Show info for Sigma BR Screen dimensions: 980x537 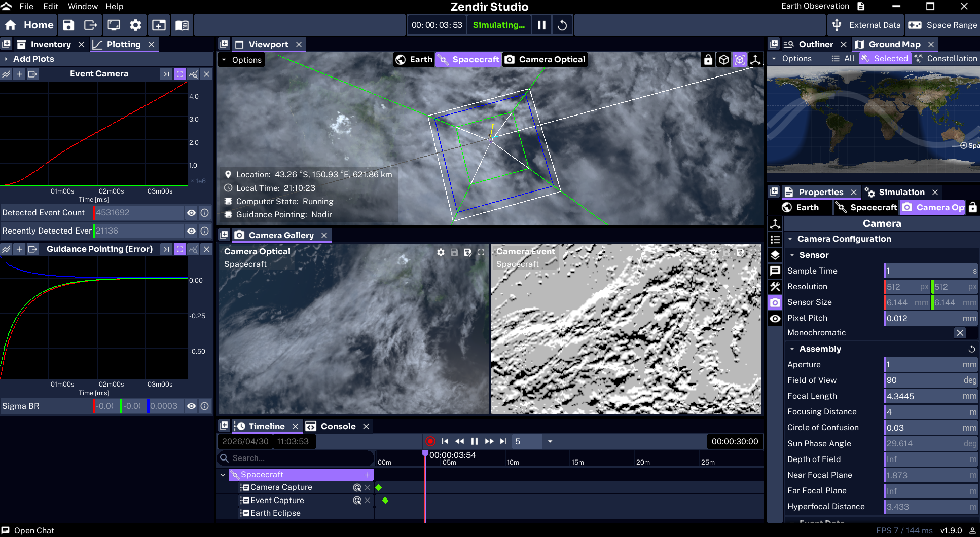[204, 406]
